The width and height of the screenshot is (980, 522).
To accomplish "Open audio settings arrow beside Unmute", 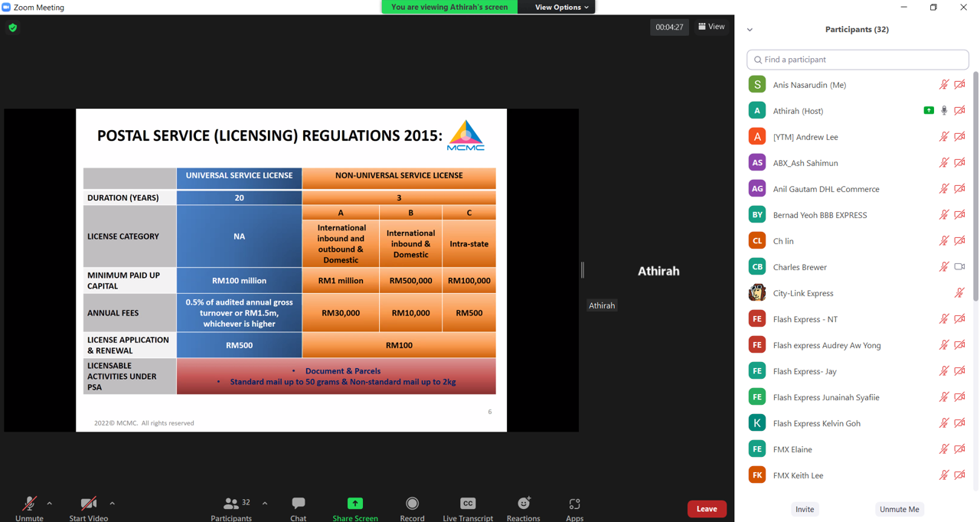I will (x=50, y=504).
